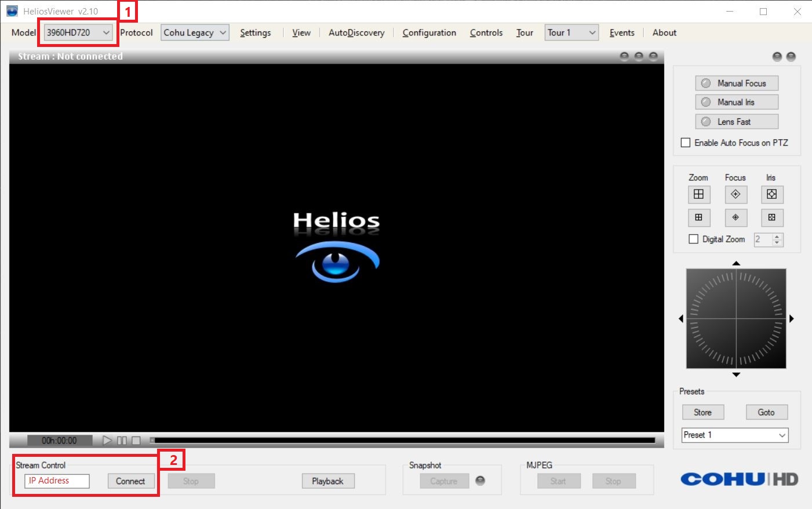The image size is (812, 509).
Task: Expand the Preset 1 dropdown
Action: tap(735, 435)
